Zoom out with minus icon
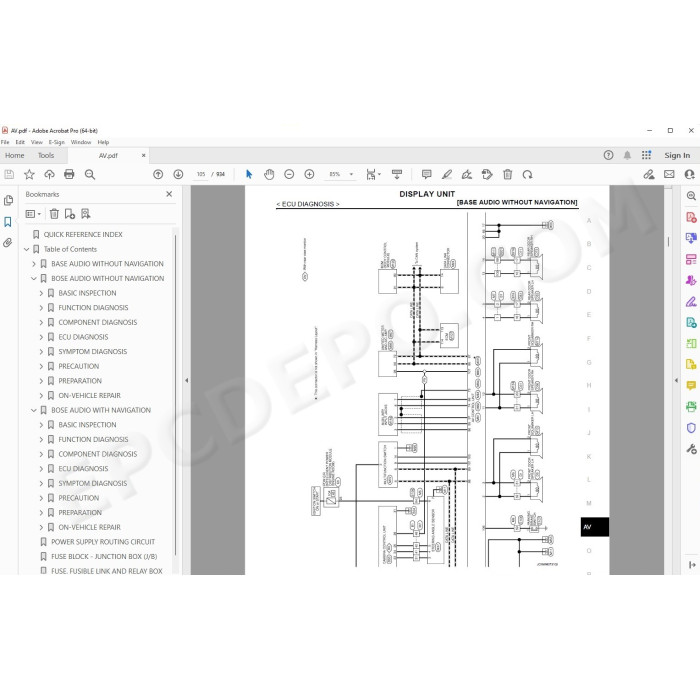This screenshot has width=700, height=700. pos(289,175)
